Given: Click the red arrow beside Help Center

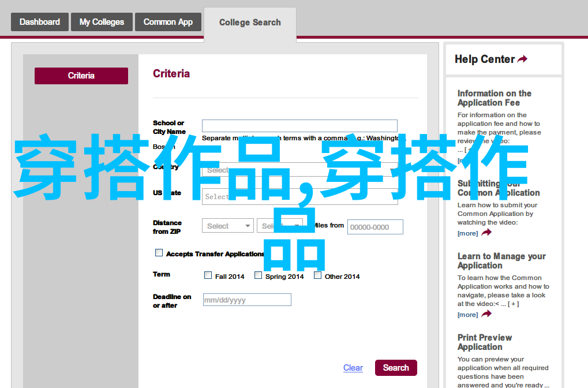Looking at the screenshot, I should [x=522, y=59].
